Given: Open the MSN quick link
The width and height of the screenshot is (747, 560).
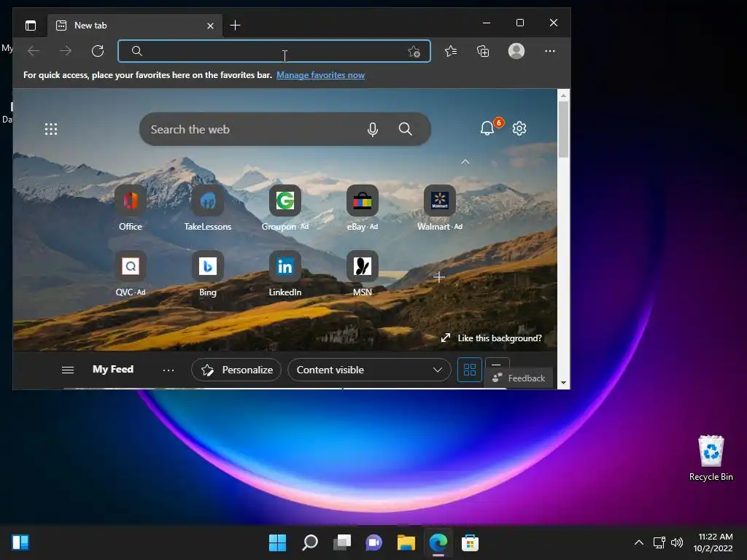Looking at the screenshot, I should 363,274.
